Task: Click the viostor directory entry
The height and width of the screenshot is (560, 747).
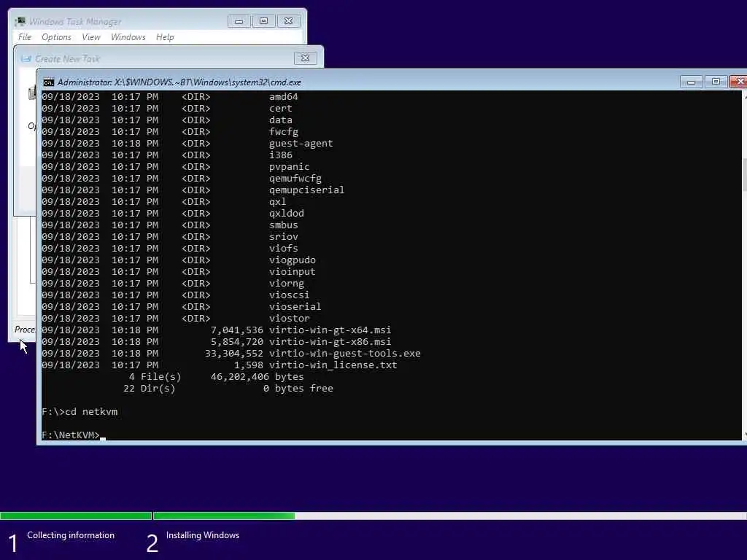Action: (x=289, y=318)
